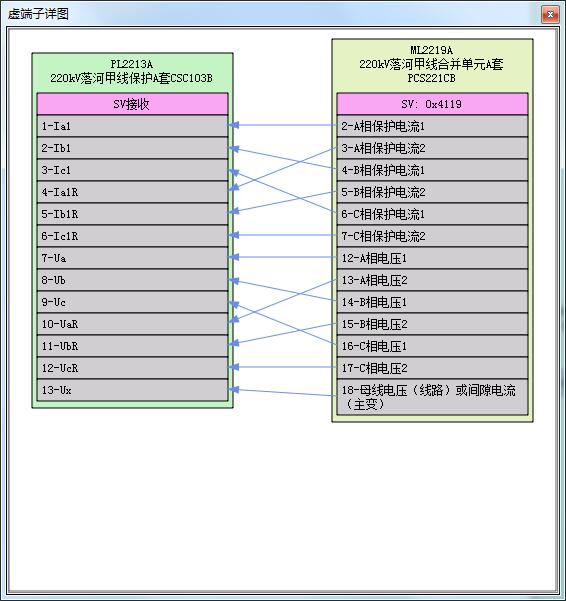Click the SV: 0x4119 header bar
Image resolution: width=566 pixels, height=601 pixels.
[432, 104]
